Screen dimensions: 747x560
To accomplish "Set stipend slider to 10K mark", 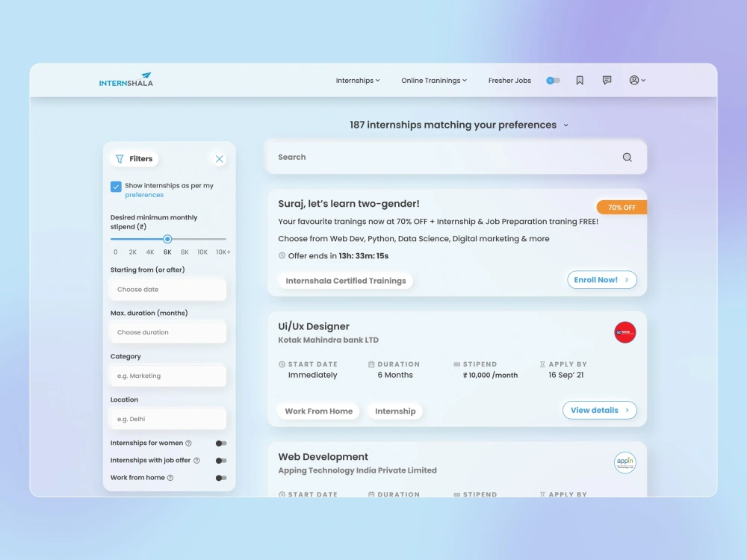I will [x=202, y=239].
